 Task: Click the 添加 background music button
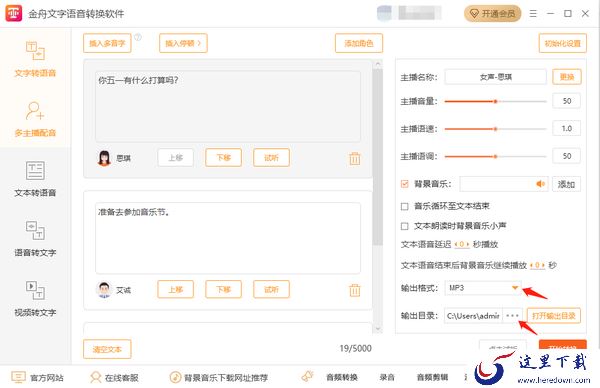click(x=566, y=184)
